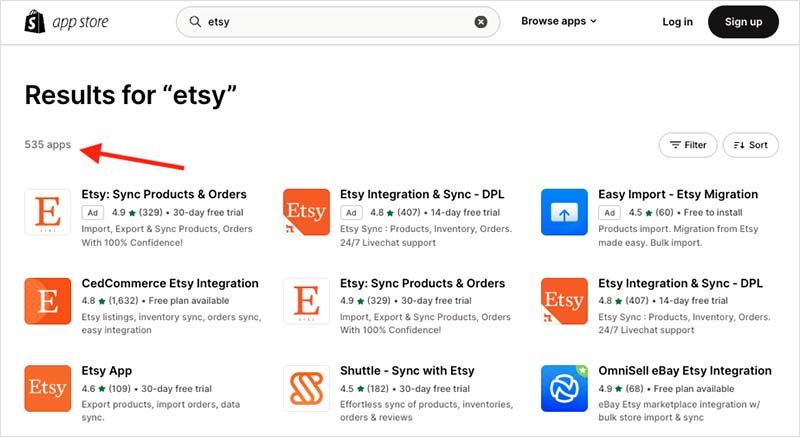Click Ad badge on Easy Import listing

609,213
